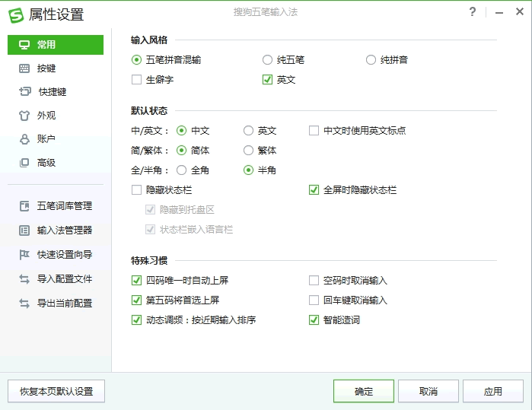Viewport: 532px width, 410px height.
Task: Click the 恢复本页默认设置 button
Action: pyautogui.click(x=56, y=391)
